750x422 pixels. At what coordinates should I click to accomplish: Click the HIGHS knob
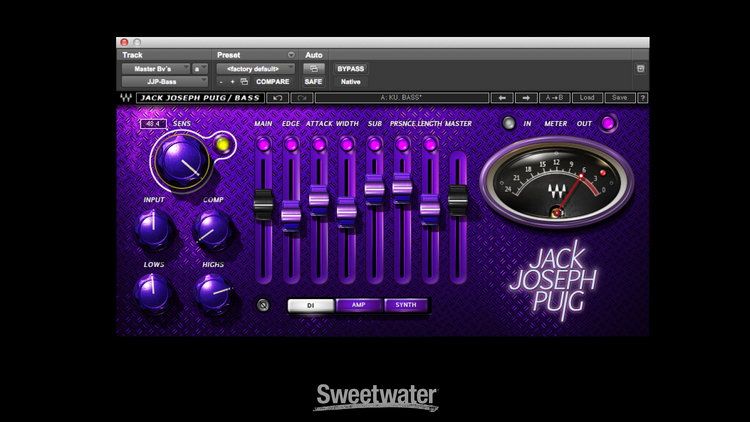click(213, 294)
